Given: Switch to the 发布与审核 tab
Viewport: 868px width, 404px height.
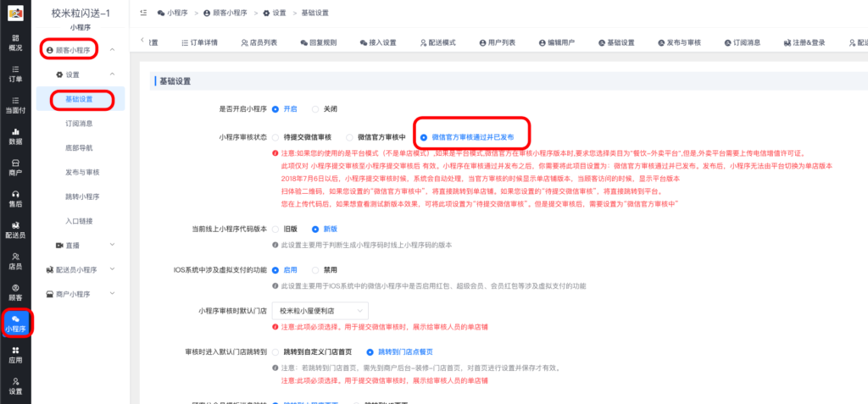Looking at the screenshot, I should tap(676, 42).
